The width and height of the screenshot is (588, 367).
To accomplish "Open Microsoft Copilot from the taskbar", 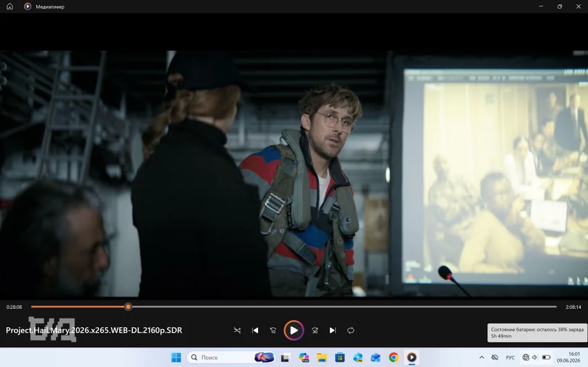I will [304, 357].
